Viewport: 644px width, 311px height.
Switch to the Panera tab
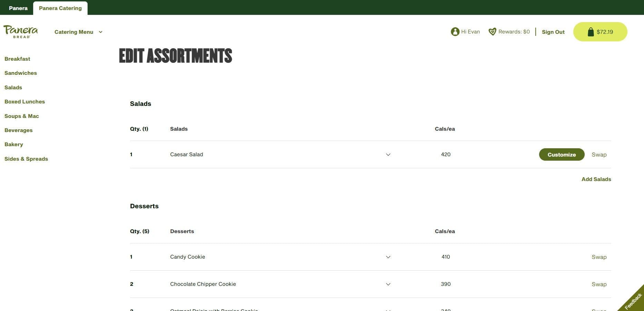point(18,8)
